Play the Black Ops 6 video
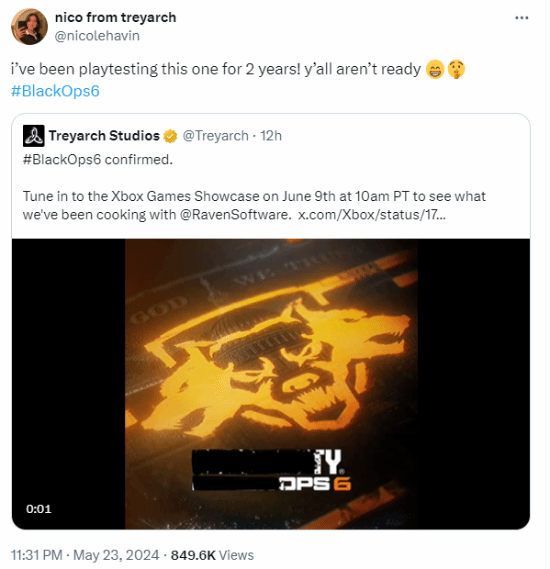550x569 pixels. tap(271, 384)
